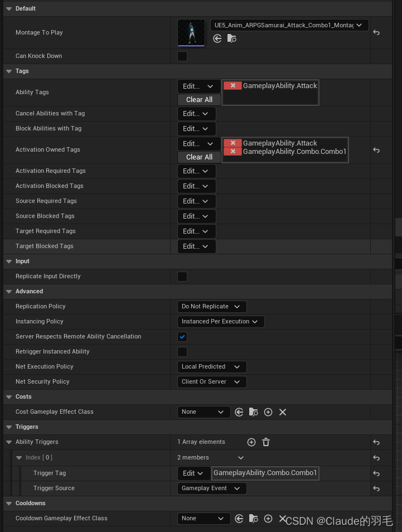Image resolution: width=402 pixels, height=532 pixels.
Task: Collapse the Ability Triggers array
Action: point(9,442)
